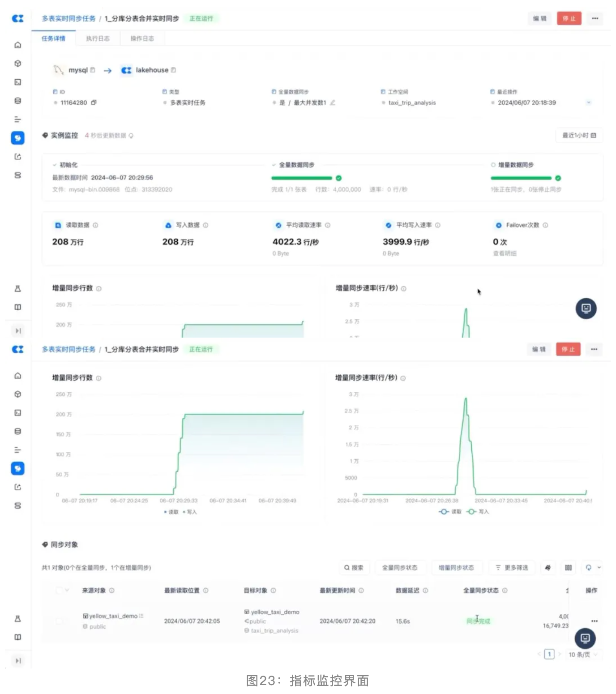Screen dimensions: 616x694
Task: Click the 全量数据同步 green progress bar
Action: 302,178
